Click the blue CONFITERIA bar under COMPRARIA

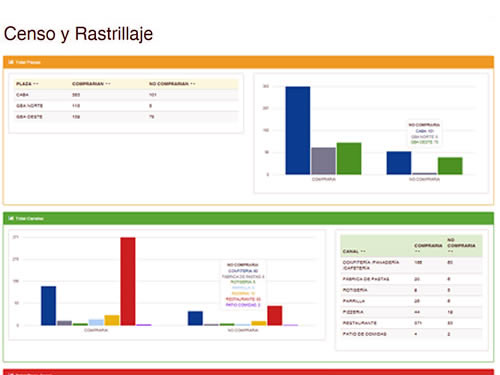point(49,306)
